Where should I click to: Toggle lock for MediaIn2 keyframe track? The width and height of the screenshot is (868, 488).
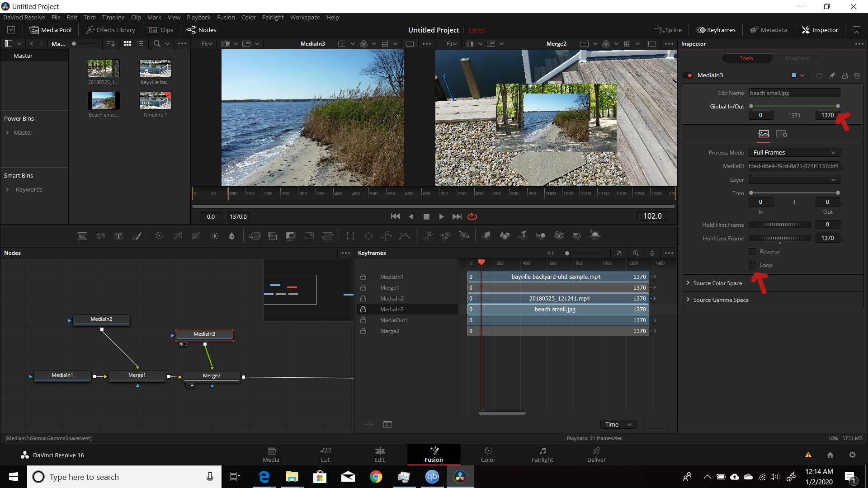point(363,298)
